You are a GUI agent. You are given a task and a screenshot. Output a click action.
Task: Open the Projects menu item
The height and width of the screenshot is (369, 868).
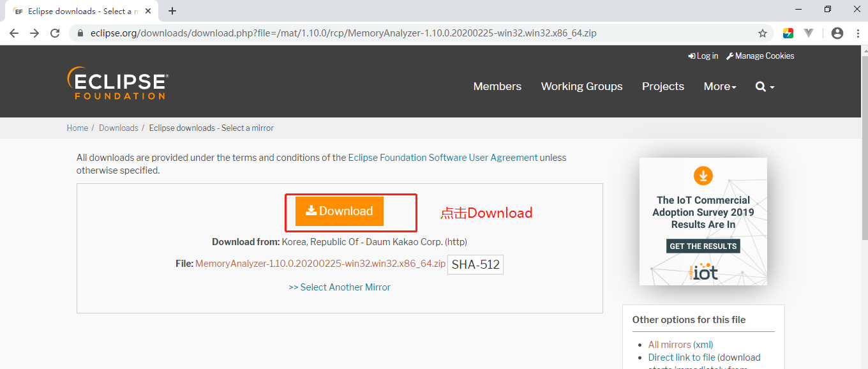click(663, 86)
